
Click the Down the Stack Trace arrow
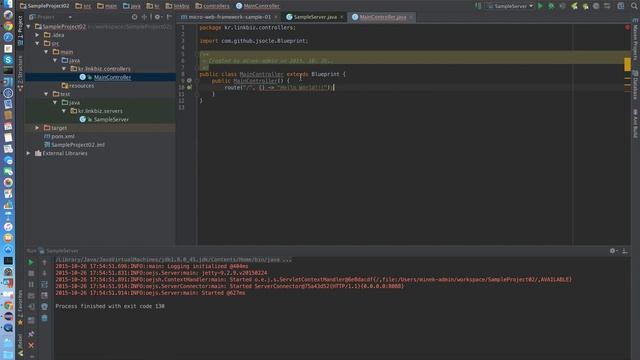point(44,273)
